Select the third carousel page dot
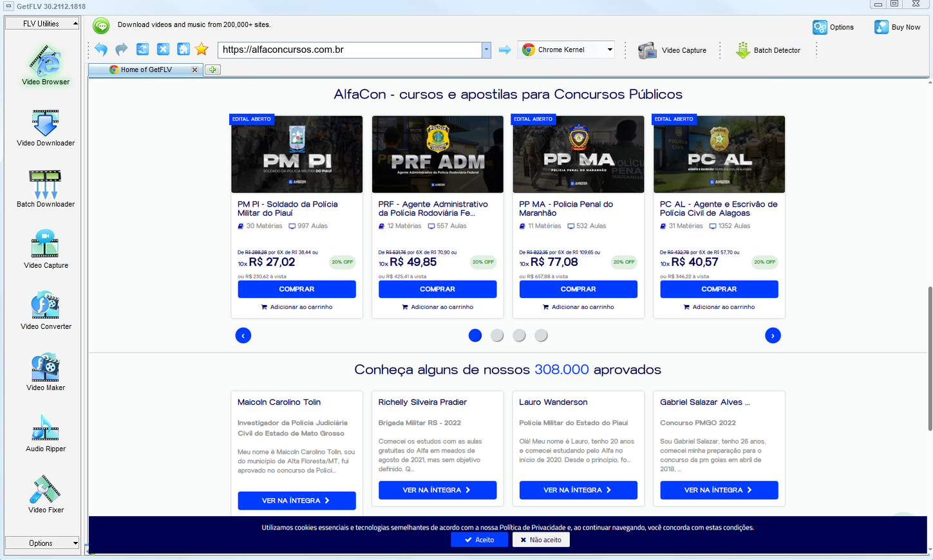 pyautogui.click(x=520, y=335)
